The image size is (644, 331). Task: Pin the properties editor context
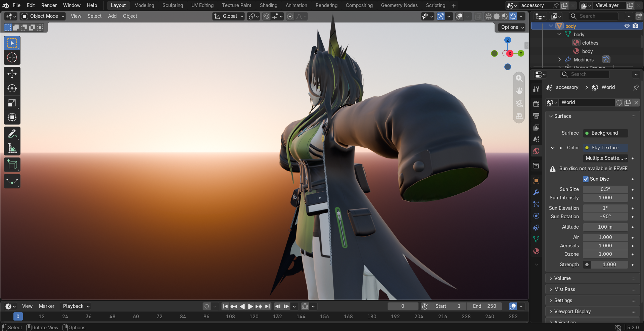click(636, 87)
